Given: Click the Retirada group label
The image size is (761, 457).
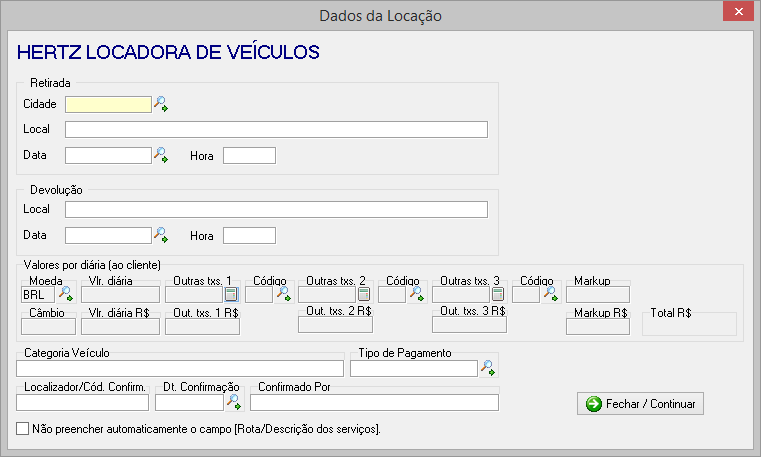Looking at the screenshot, I should [50, 83].
